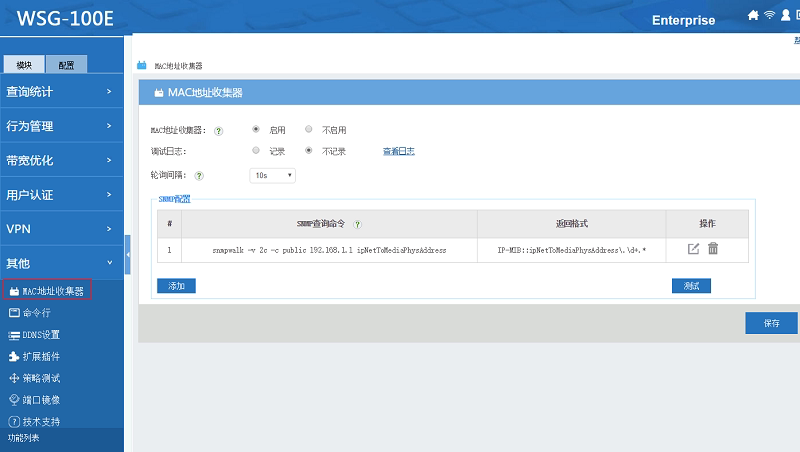The image size is (800, 452).
Task: Open the 查看日志 link
Action: (399, 151)
